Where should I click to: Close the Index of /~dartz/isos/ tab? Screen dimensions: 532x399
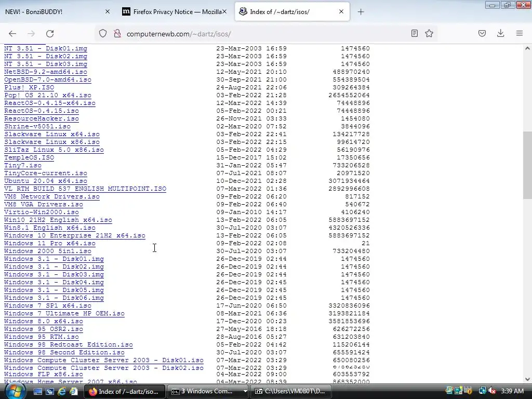pyautogui.click(x=341, y=11)
